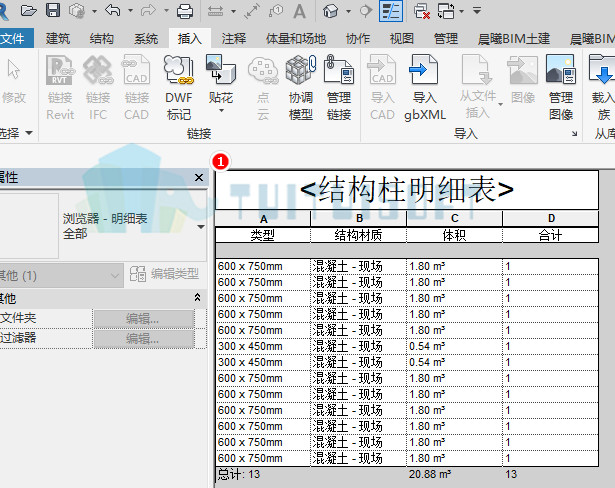This screenshot has height=488, width=615.
Task: Click the 导入 CAD tool
Action: pyautogui.click(x=382, y=88)
